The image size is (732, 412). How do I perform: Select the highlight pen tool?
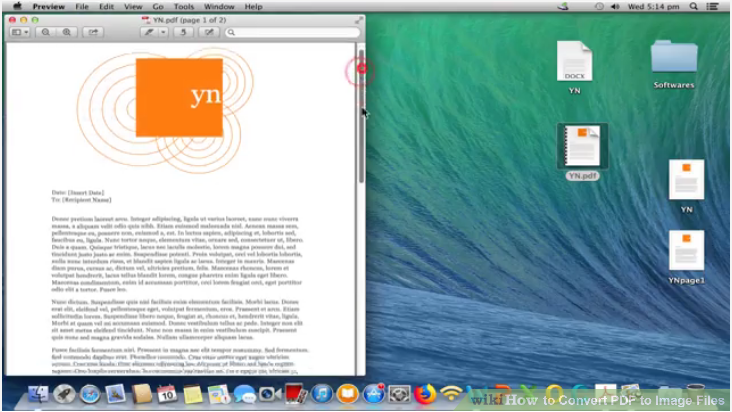pyautogui.click(x=150, y=32)
